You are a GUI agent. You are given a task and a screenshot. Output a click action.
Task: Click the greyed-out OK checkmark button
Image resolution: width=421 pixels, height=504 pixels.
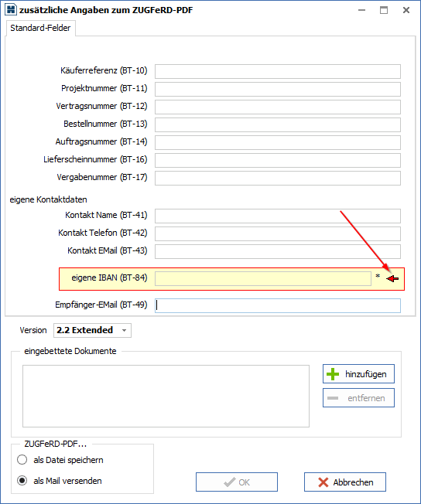point(237,482)
